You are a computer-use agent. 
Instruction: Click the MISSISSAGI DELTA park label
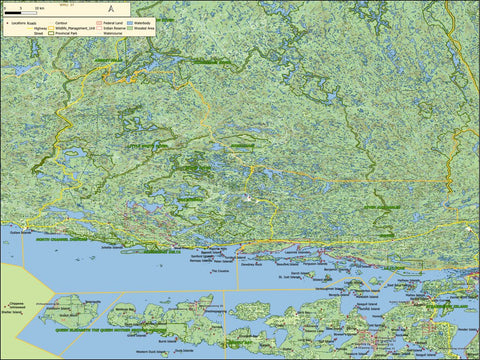(162, 253)
